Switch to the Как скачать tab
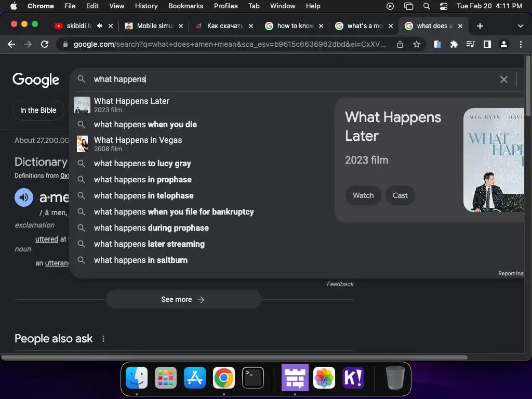532x399 pixels. click(220, 26)
